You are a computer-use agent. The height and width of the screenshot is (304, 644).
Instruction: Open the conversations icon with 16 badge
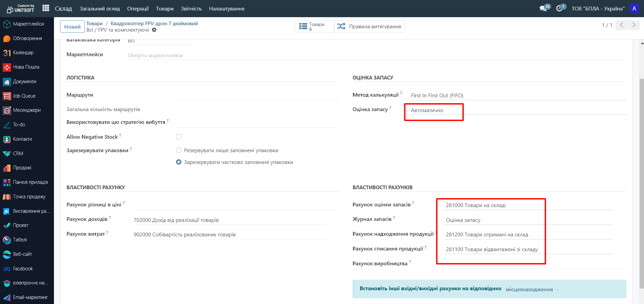(x=543, y=8)
